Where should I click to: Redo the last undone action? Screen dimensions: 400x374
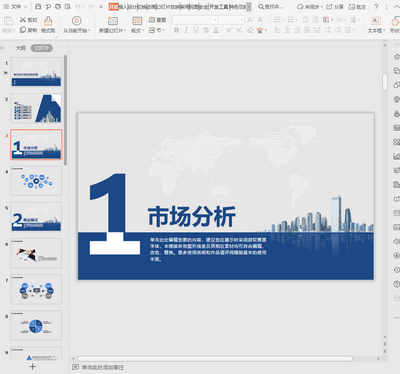pos(90,7)
